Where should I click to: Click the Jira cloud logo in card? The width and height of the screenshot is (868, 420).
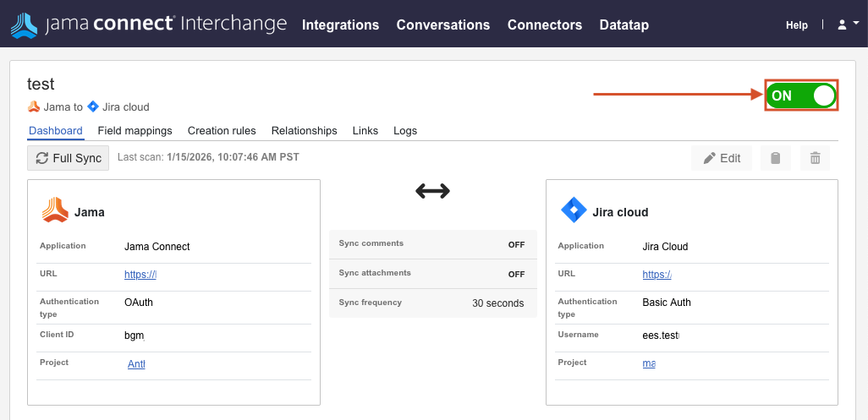click(574, 210)
